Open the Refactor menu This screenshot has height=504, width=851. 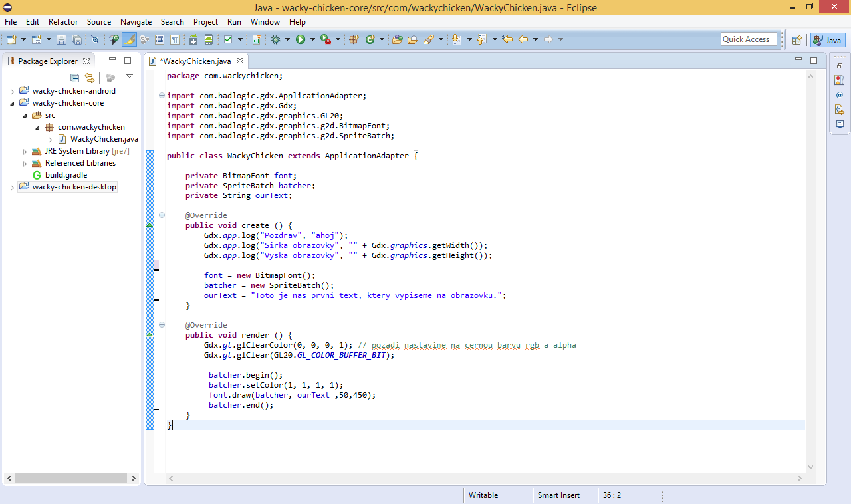[62, 21]
